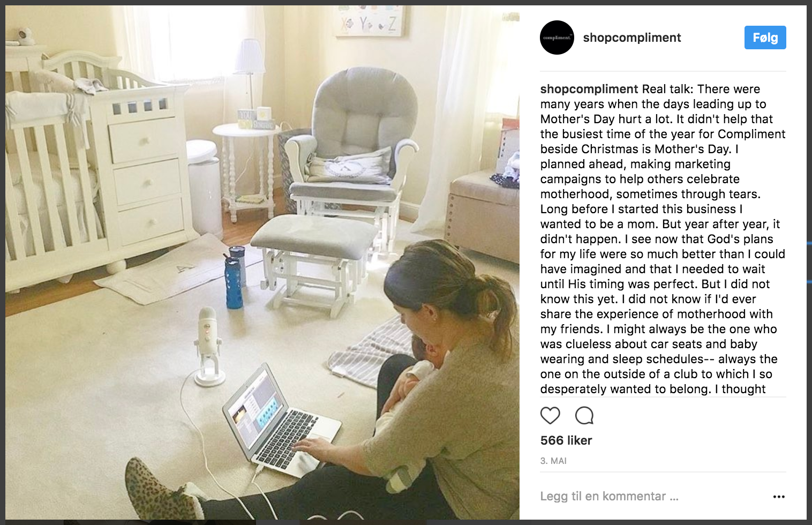Screen dimensions: 812x525
Task: Click bold shopcompliment name starting the caption
Action: click(589, 89)
